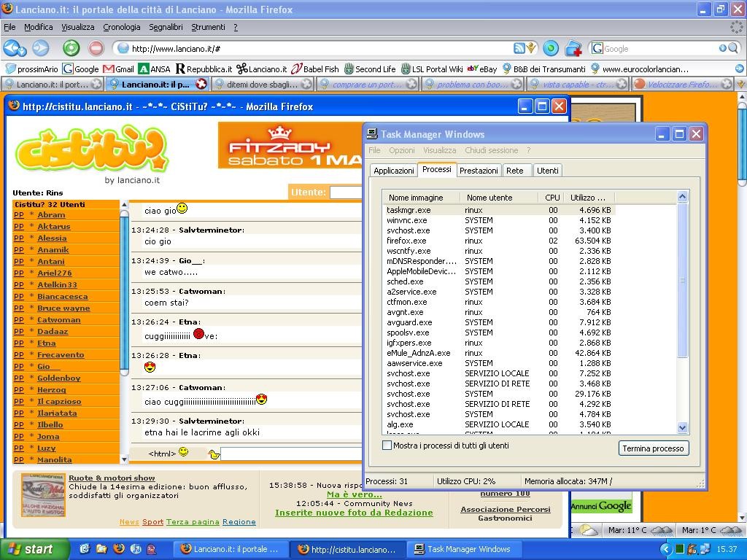Viewport: 747px width, 560px height.
Task: Open the search engine selector dropdown
Action: point(597,49)
